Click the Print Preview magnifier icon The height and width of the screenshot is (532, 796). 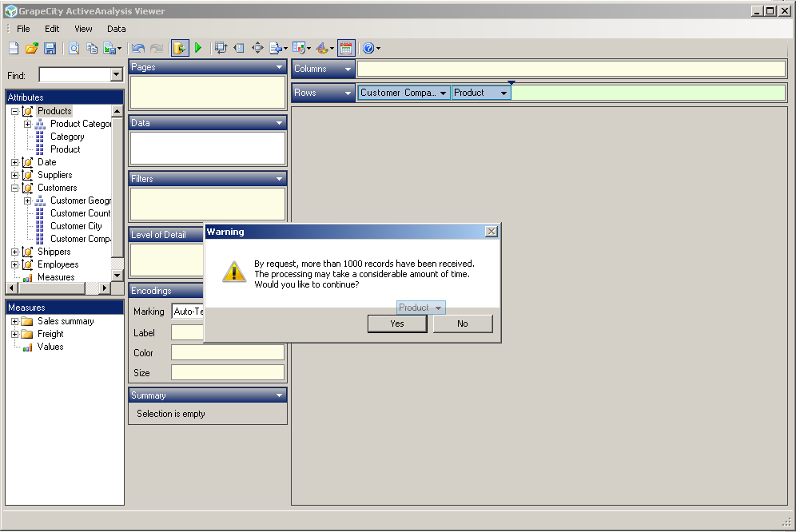click(74, 48)
